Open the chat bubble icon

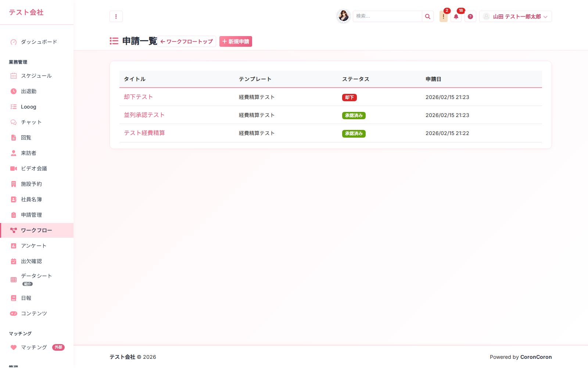pyautogui.click(x=14, y=122)
